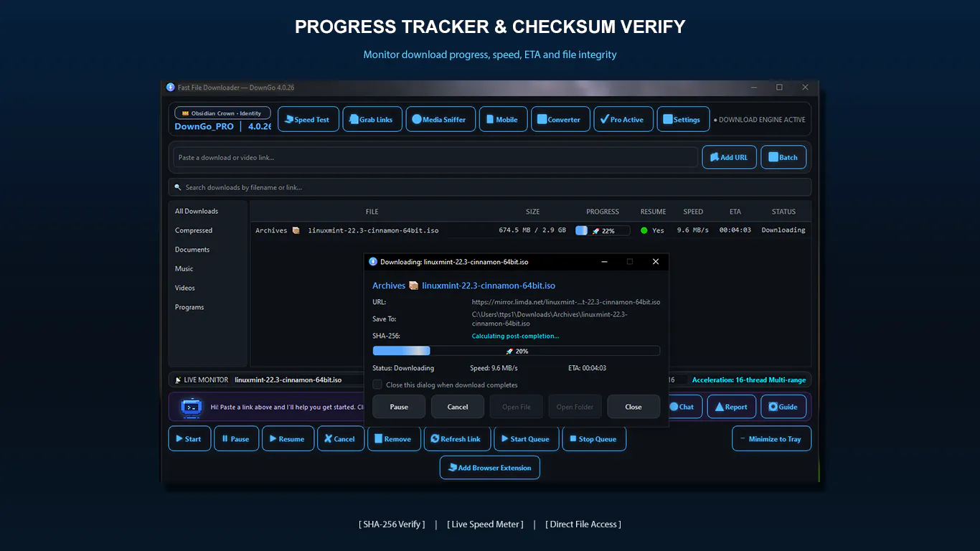Click Minimize to Tray button
This screenshot has width=980, height=551.
point(771,439)
